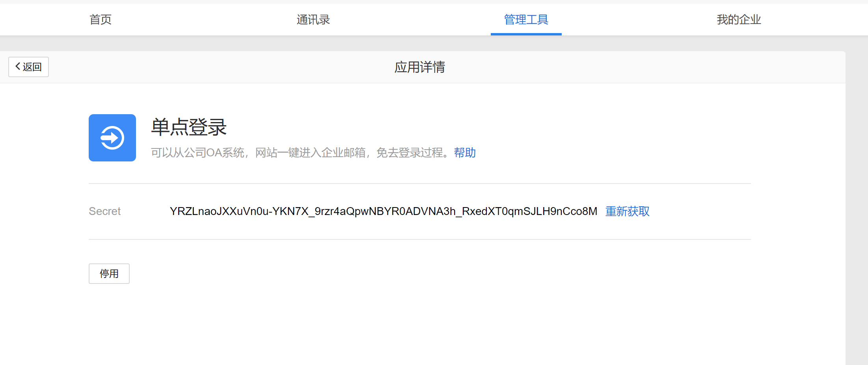Open the 首页 tab
Viewport: 868px width, 365px height.
(100, 19)
